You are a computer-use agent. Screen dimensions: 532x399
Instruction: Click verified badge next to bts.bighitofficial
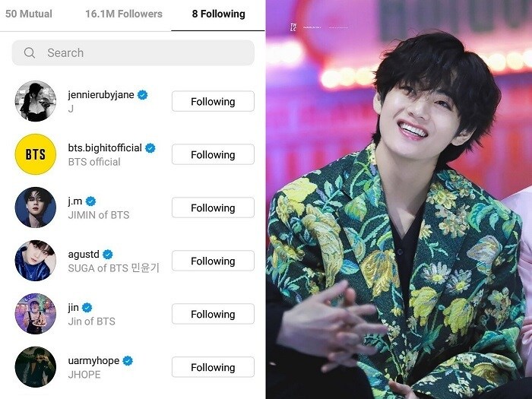pyautogui.click(x=150, y=148)
